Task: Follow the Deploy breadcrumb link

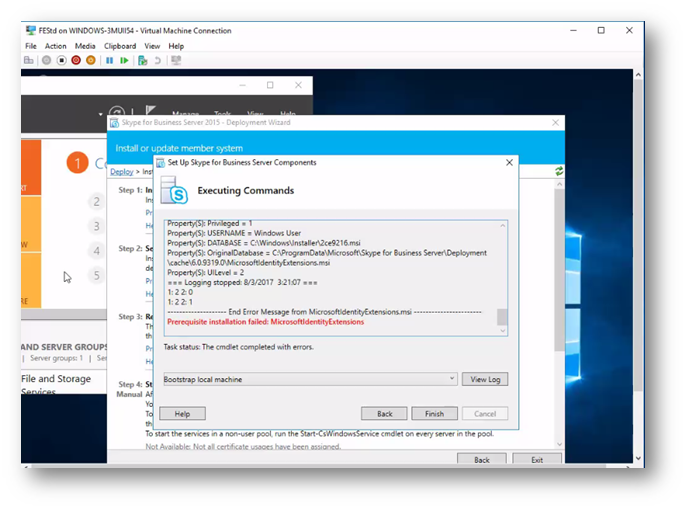Action: click(x=122, y=172)
